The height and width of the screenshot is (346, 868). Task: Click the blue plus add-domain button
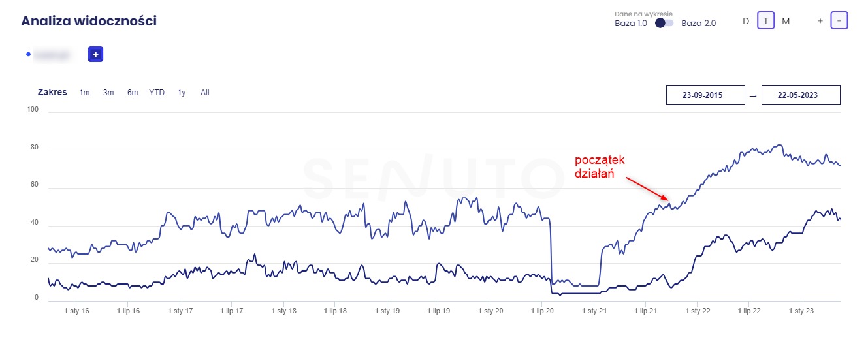click(x=95, y=55)
